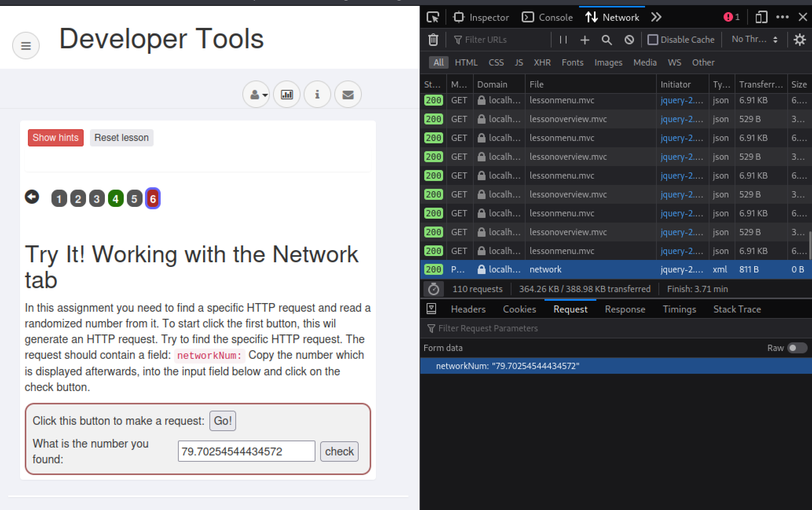Filter requests by XHR type
The image size is (812, 510).
coord(542,62)
